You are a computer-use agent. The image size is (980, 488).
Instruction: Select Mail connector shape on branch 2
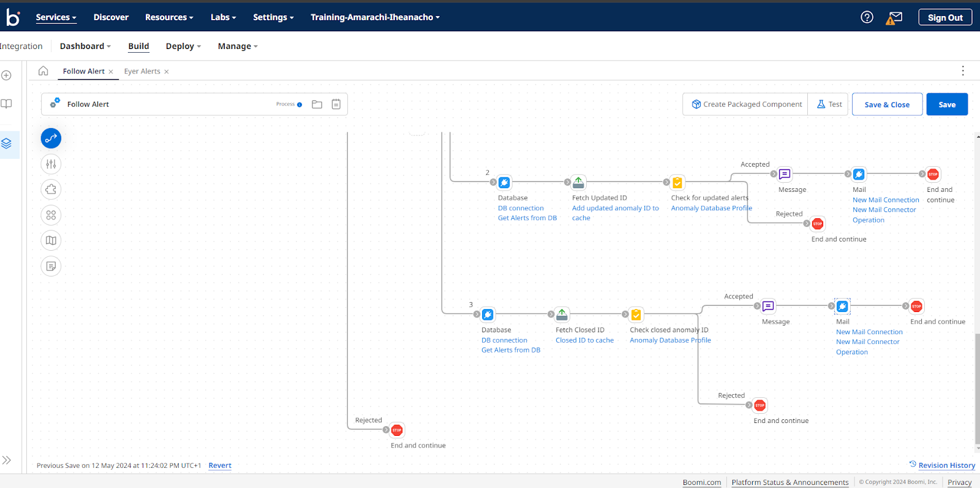(x=859, y=174)
